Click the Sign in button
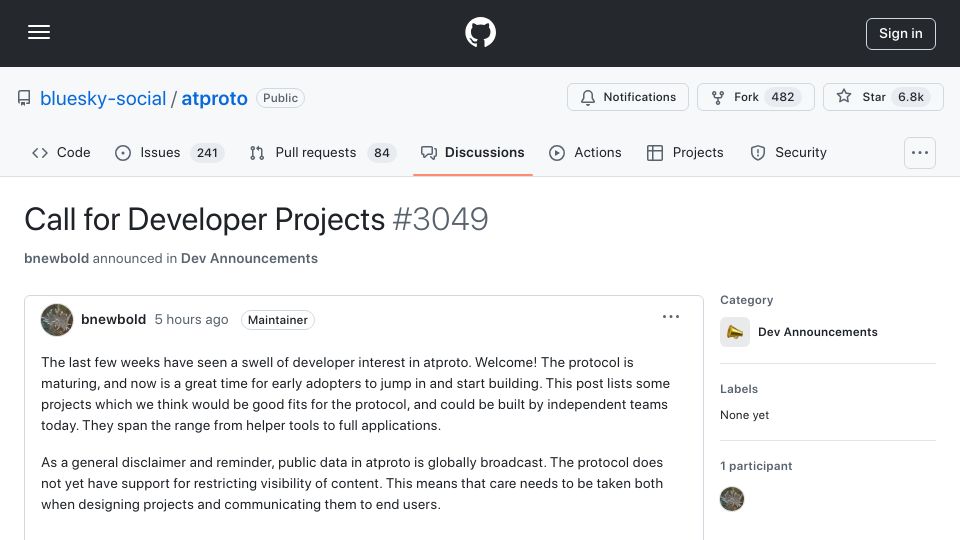Image resolution: width=960 pixels, height=540 pixels. (900, 34)
